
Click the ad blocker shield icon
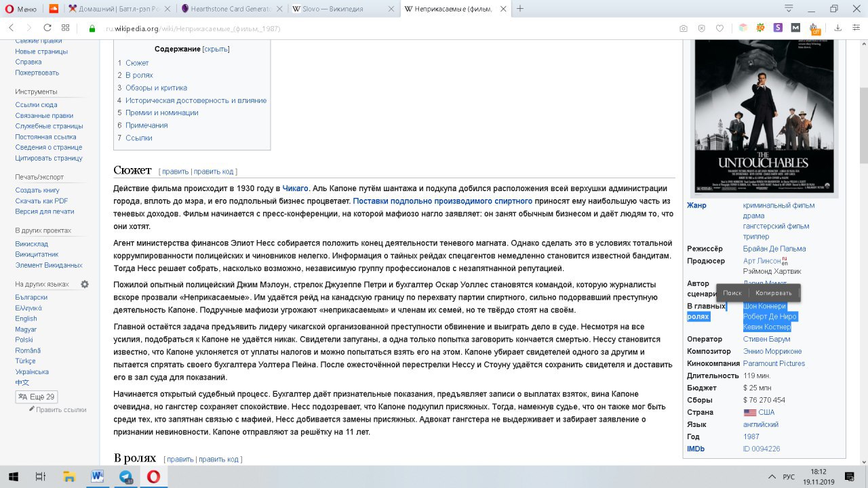point(701,28)
